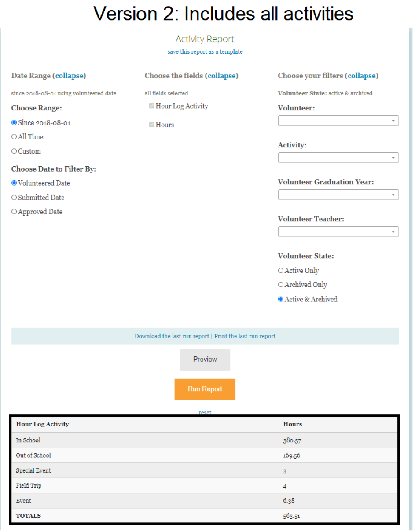Toggle the 'Hour Log Activity' field checkbox

click(151, 106)
